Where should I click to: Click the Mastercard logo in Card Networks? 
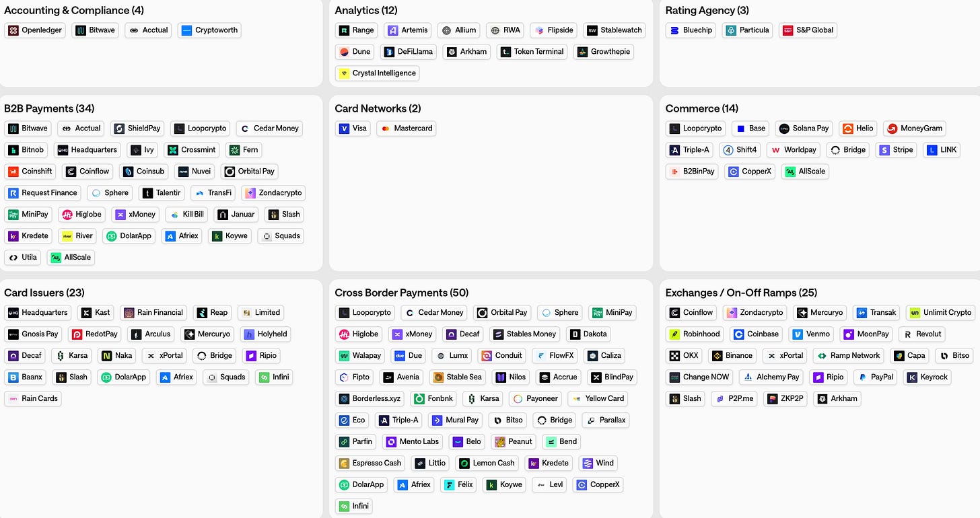[x=406, y=128]
